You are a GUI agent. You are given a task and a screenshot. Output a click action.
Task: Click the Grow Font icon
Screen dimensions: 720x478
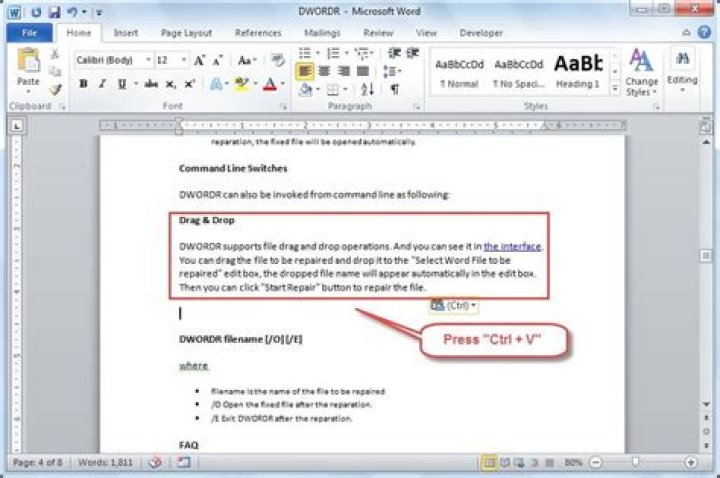200,60
